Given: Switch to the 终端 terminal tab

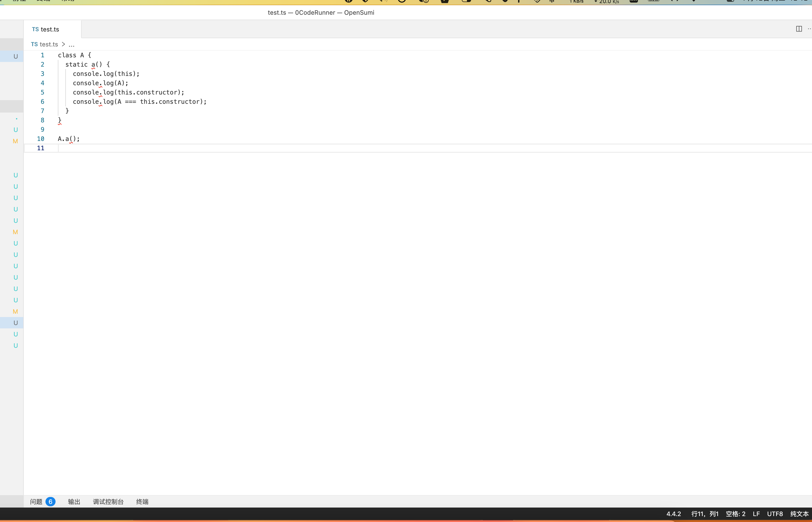Looking at the screenshot, I should coord(142,502).
